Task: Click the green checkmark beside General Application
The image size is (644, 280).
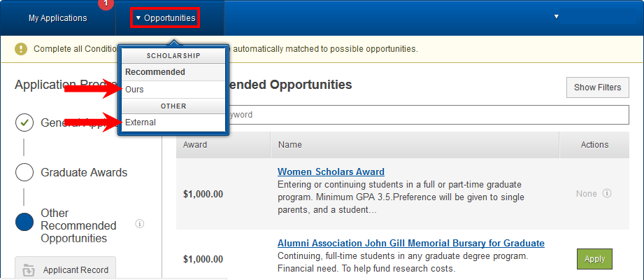Action: 24,122
